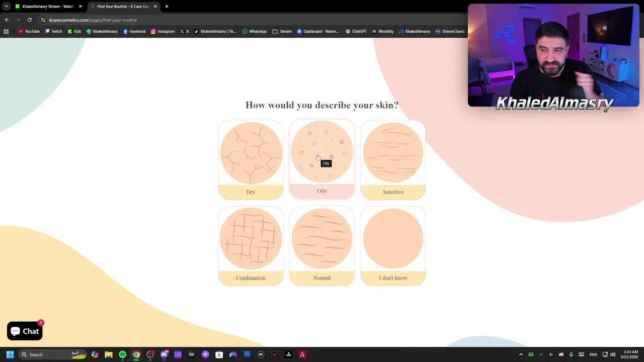
Task: Open the WhatsApp bookmark
Action: (x=254, y=31)
